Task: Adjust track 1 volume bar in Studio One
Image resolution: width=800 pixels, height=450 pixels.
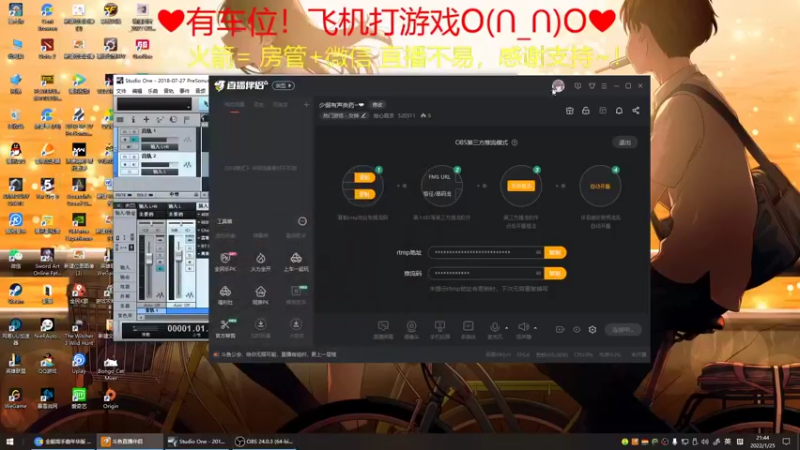Action: pyautogui.click(x=160, y=139)
